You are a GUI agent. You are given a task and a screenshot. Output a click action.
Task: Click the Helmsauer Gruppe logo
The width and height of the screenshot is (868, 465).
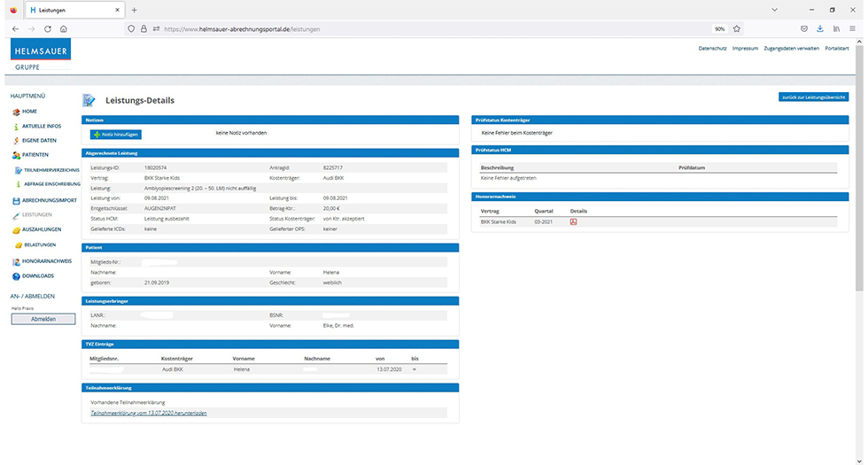coord(41,54)
